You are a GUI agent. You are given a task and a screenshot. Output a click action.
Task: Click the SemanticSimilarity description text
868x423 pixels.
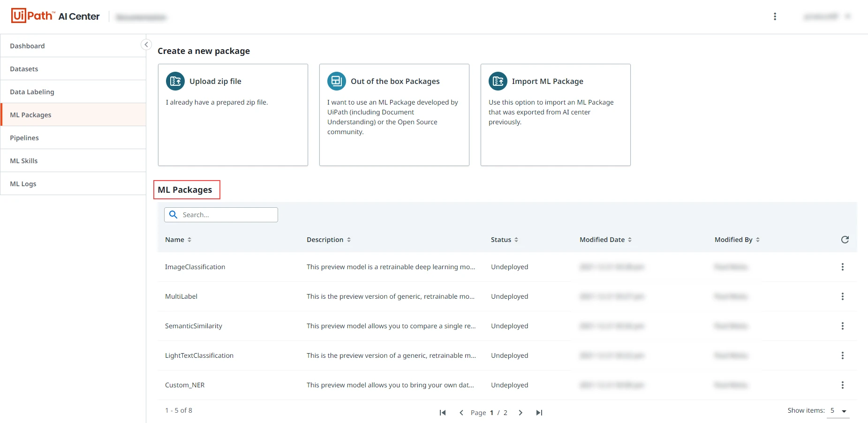tap(391, 326)
